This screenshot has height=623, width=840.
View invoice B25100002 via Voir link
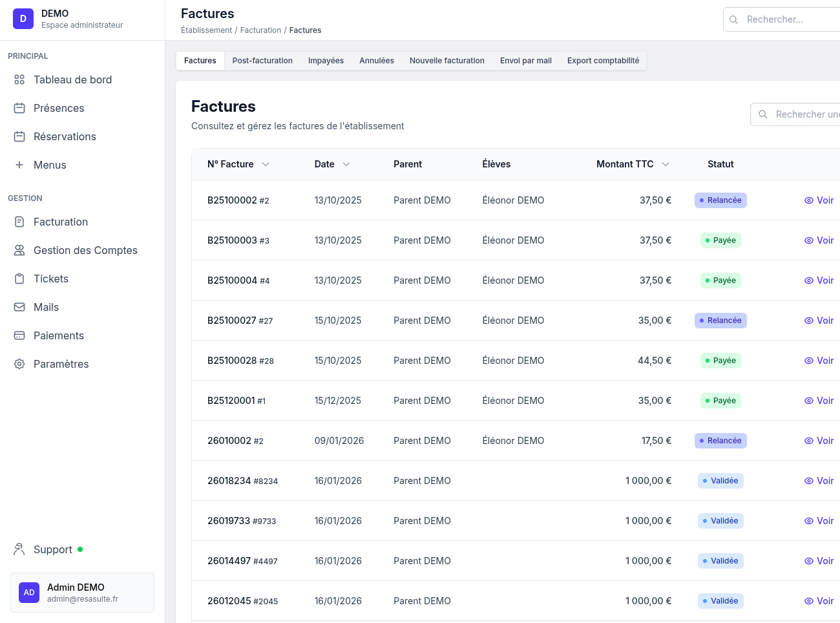[x=819, y=200]
